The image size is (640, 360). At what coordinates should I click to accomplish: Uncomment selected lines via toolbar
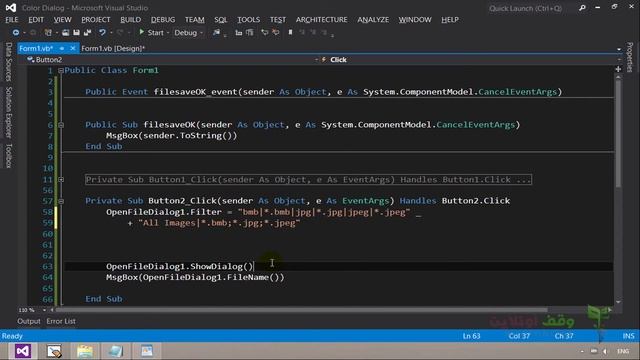pyautogui.click(x=276, y=32)
